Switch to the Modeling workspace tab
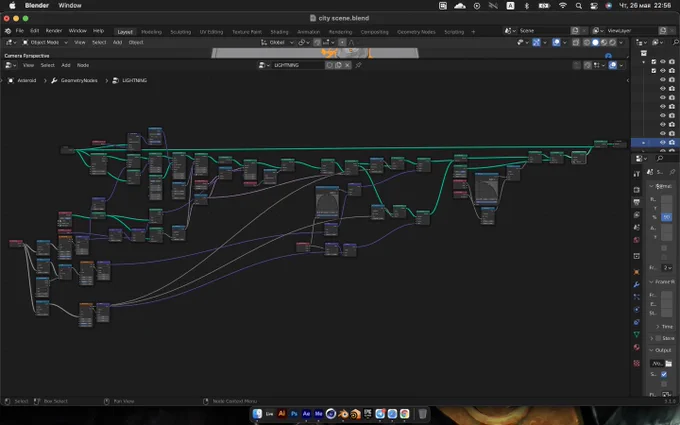Viewport: 680px width, 425px height. point(151,32)
